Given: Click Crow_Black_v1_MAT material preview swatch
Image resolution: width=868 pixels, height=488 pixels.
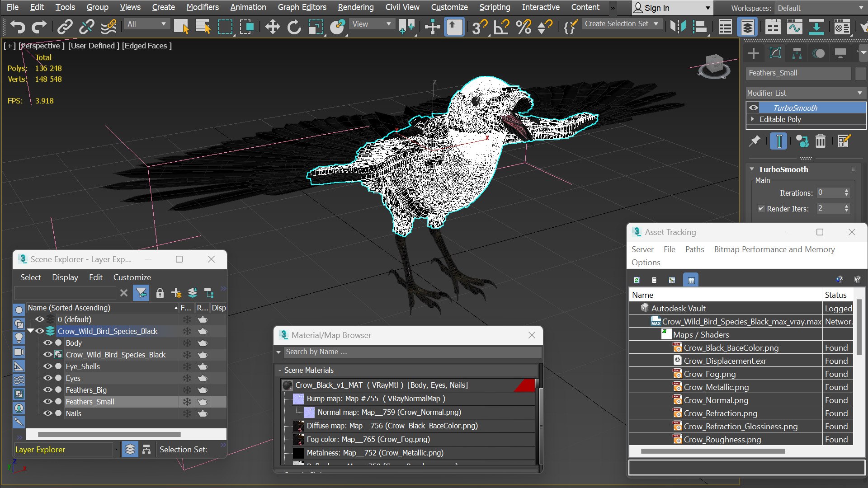Looking at the screenshot, I should (x=287, y=385).
